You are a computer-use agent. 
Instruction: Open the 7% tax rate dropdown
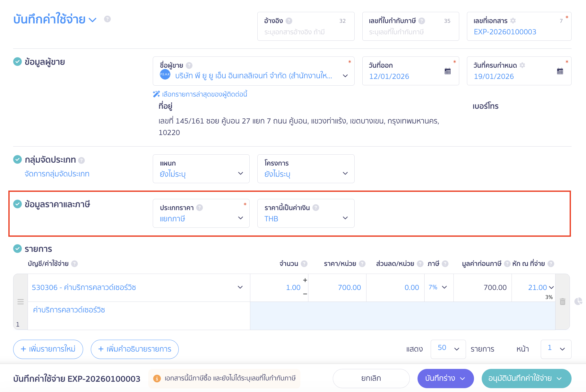(x=438, y=287)
